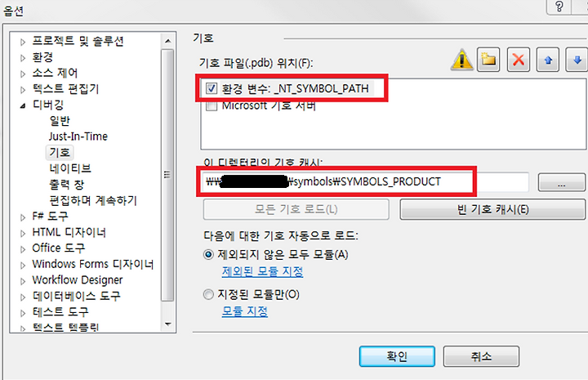Select the 네이티브 tree item

[x=70, y=168]
